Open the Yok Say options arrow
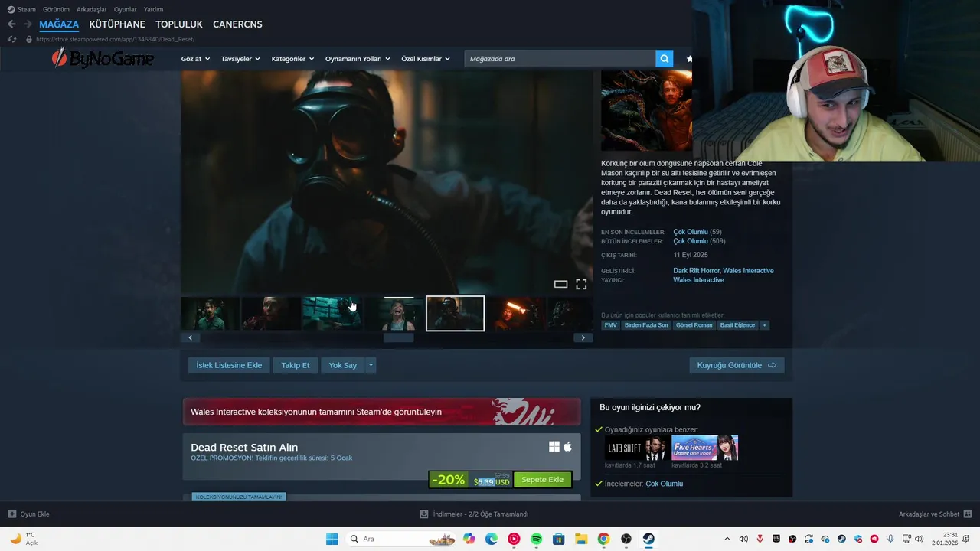The height and width of the screenshot is (551, 980). coord(371,365)
